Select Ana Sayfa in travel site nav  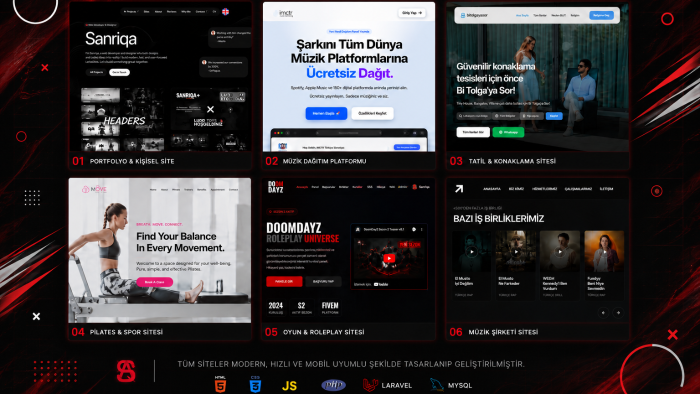point(522,15)
